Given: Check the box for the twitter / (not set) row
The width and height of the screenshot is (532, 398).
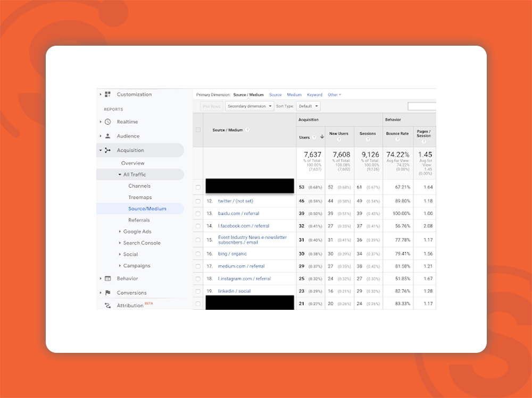Looking at the screenshot, I should (x=198, y=201).
